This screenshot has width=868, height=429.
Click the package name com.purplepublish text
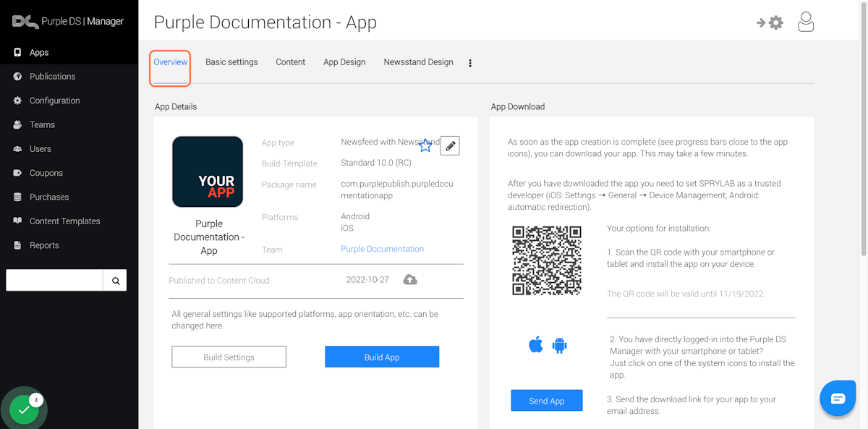coord(397,190)
